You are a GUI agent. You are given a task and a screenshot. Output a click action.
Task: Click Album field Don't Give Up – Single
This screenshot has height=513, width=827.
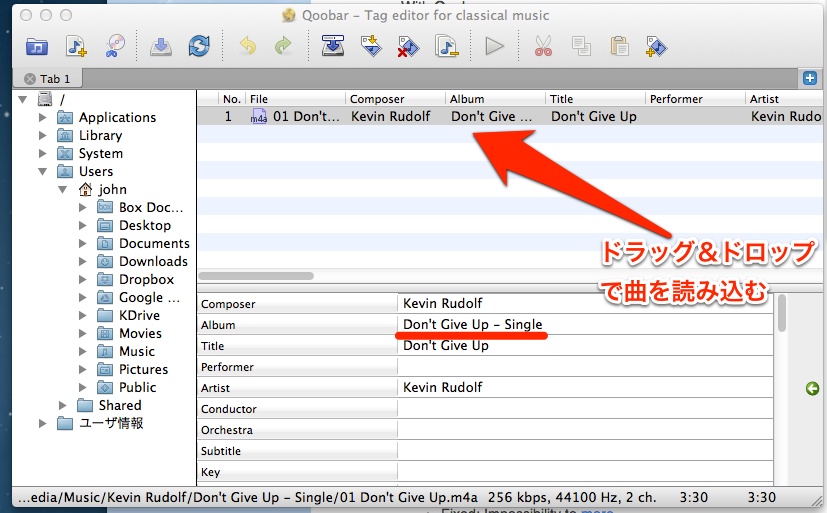[585, 324]
